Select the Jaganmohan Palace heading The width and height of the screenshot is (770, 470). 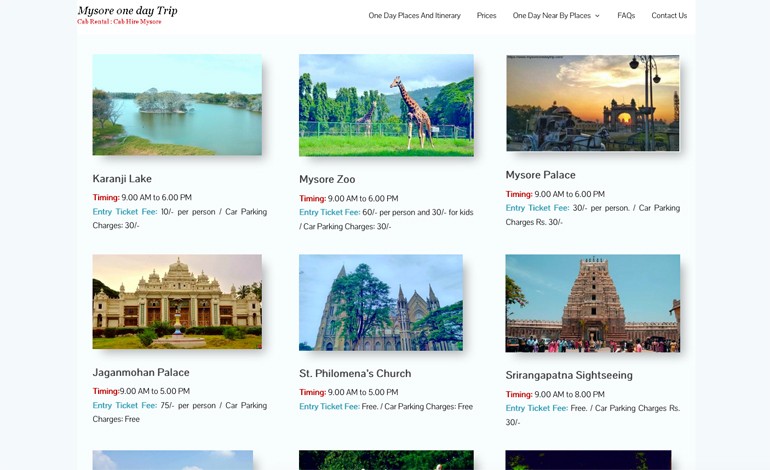tap(141, 372)
